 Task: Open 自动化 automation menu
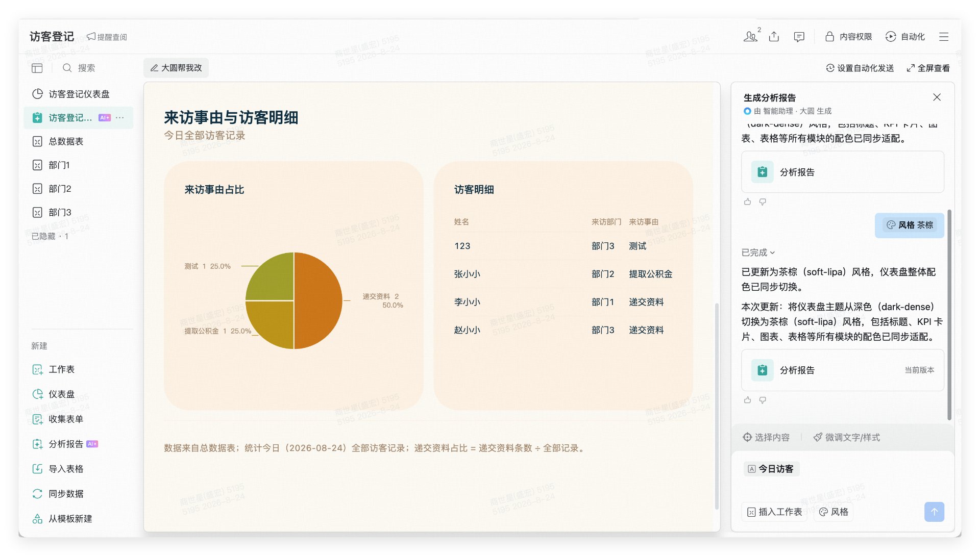click(905, 37)
